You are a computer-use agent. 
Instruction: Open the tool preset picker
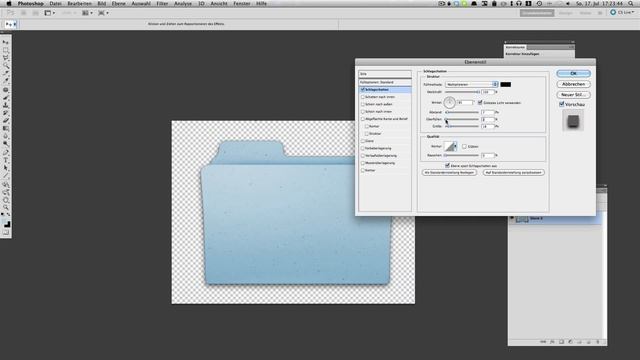click(11, 24)
